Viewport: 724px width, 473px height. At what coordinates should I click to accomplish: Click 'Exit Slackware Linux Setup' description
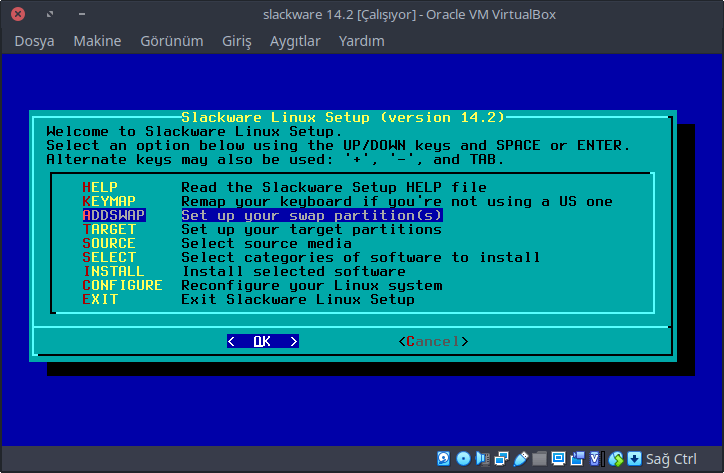pos(298,299)
